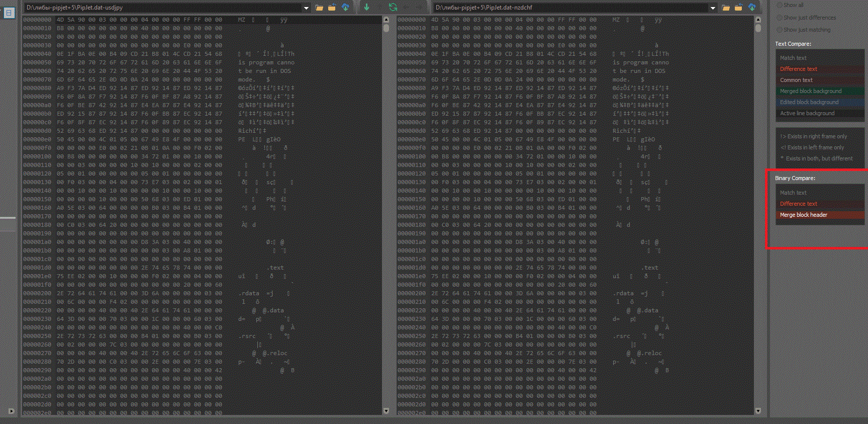Click right pane second folder-arrow icon
Image resolution: width=868 pixels, height=424 pixels.
[x=738, y=8]
